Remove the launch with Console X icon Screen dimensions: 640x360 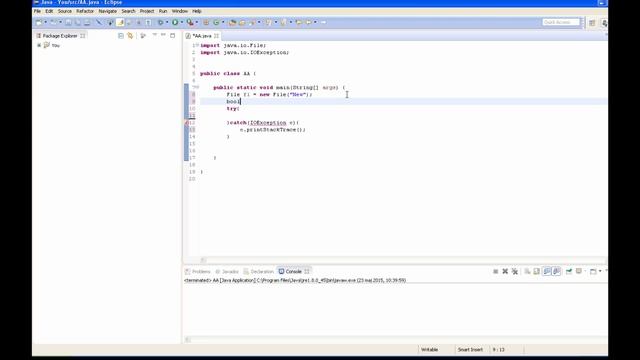tap(505, 271)
